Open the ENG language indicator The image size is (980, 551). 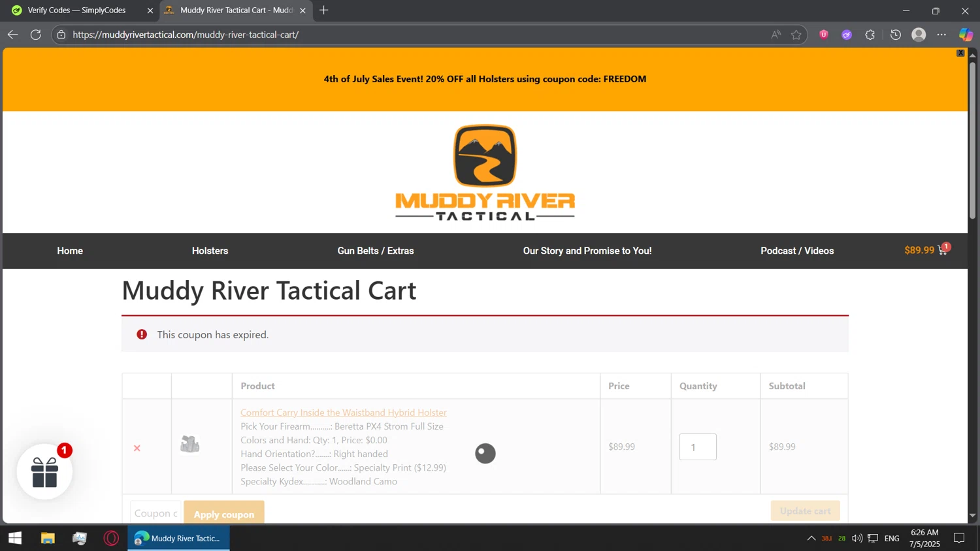(892, 538)
